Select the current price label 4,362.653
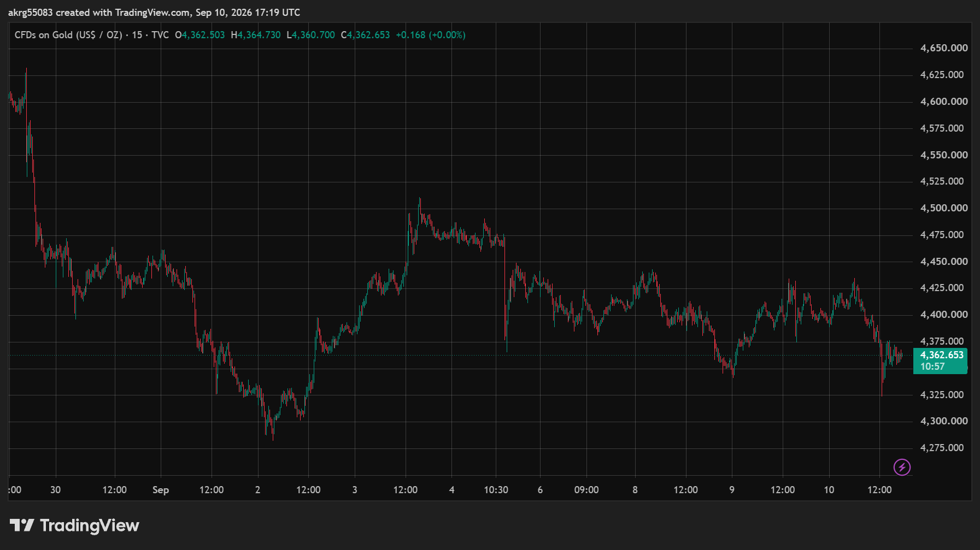This screenshot has width=980, height=550. 942,355
